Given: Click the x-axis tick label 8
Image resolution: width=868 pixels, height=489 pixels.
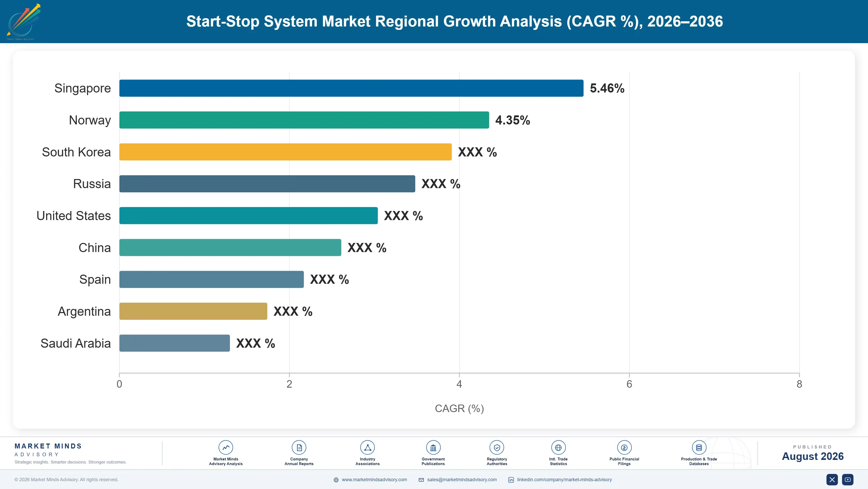Looking at the screenshot, I should click(799, 384).
